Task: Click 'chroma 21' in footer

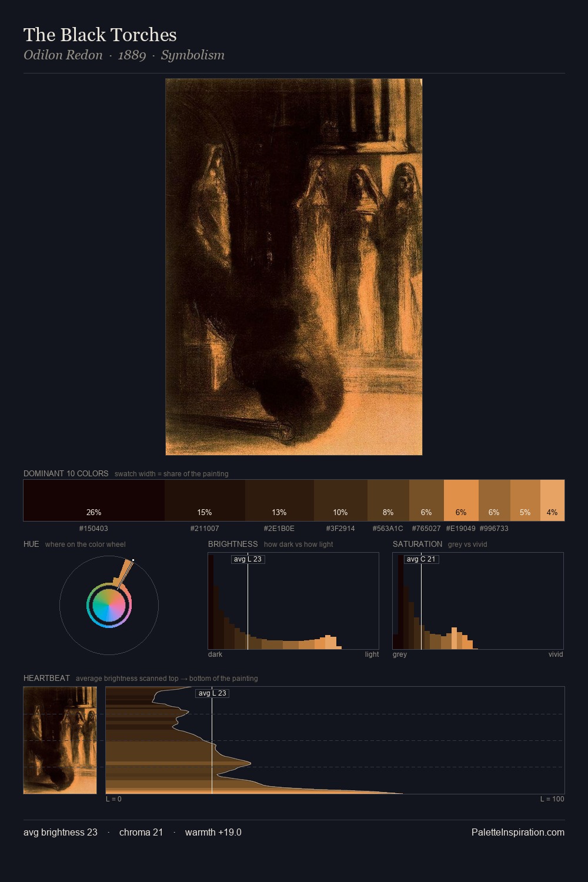Action: (x=141, y=832)
